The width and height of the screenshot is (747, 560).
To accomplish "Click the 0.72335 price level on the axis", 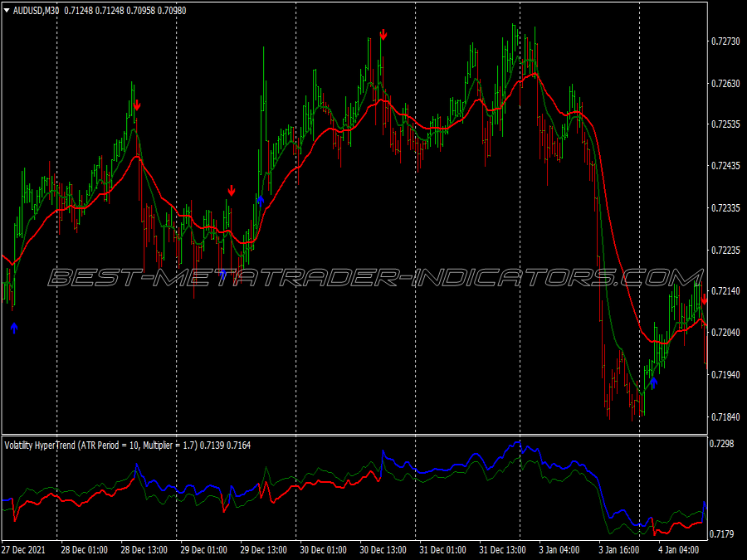I will point(725,208).
